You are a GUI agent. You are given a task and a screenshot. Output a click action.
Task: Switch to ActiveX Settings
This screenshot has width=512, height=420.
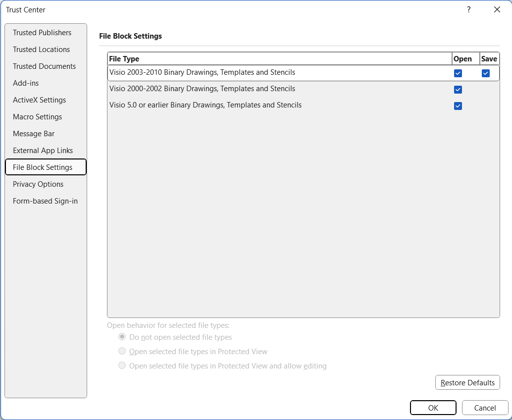pyautogui.click(x=46, y=100)
